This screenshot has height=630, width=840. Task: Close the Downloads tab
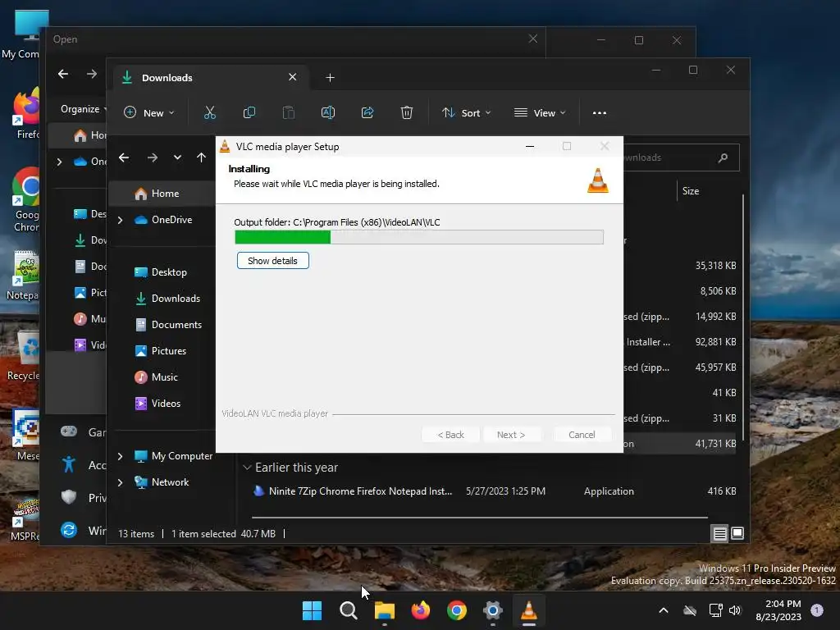click(293, 77)
